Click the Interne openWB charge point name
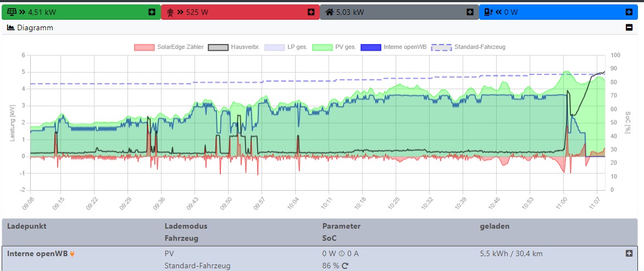The width and height of the screenshot is (644, 271). (37, 253)
